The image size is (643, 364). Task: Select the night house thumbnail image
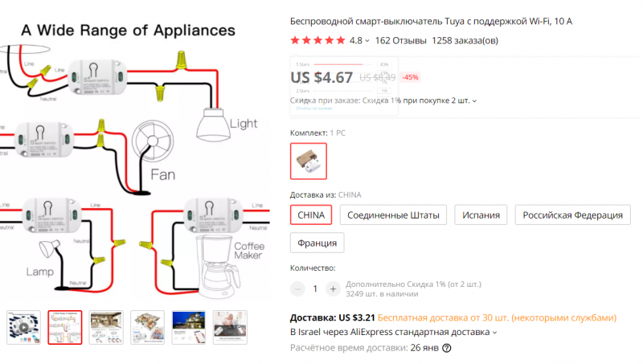189,328
